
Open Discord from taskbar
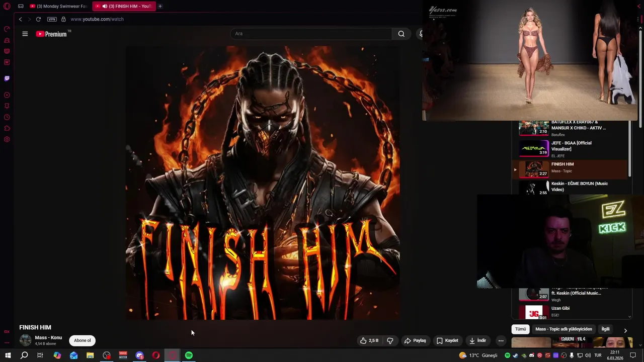(139, 355)
